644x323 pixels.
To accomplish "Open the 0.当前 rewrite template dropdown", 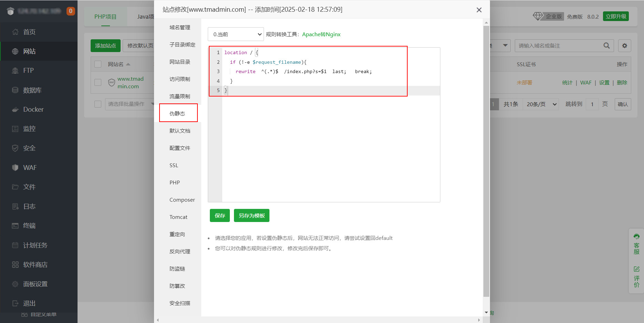I will [x=236, y=34].
